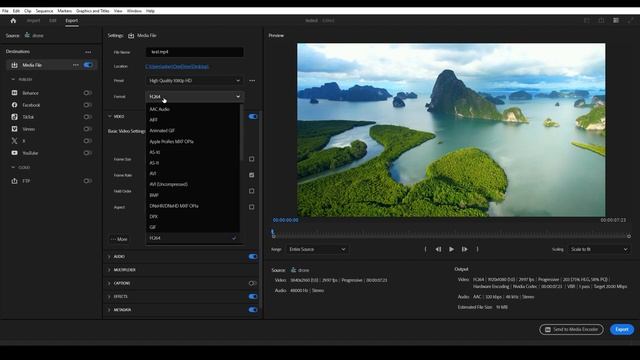Click the fullscreen icon at top right
Screen dimensions: 640x360
tap(631, 20)
